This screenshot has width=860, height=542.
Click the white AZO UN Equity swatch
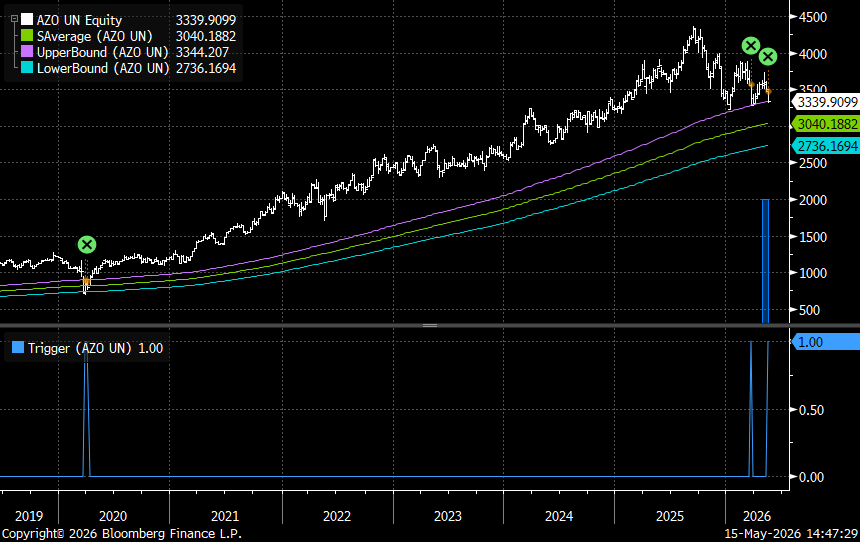click(27, 20)
